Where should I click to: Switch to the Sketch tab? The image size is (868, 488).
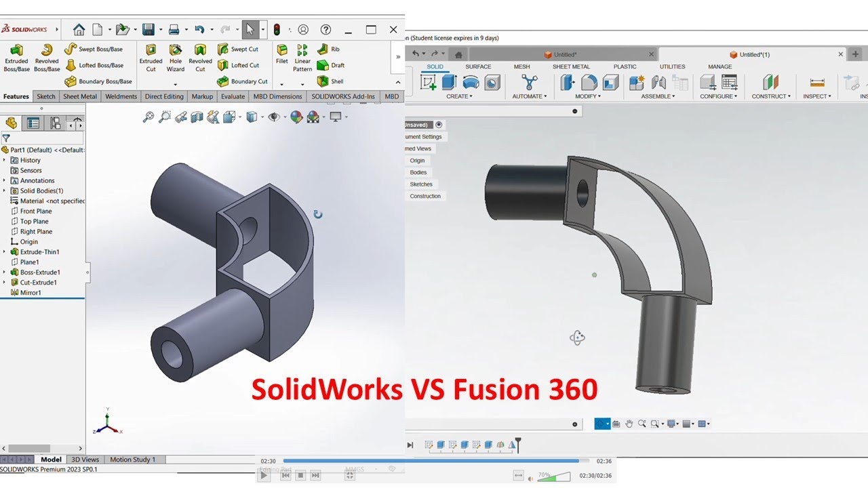click(46, 96)
